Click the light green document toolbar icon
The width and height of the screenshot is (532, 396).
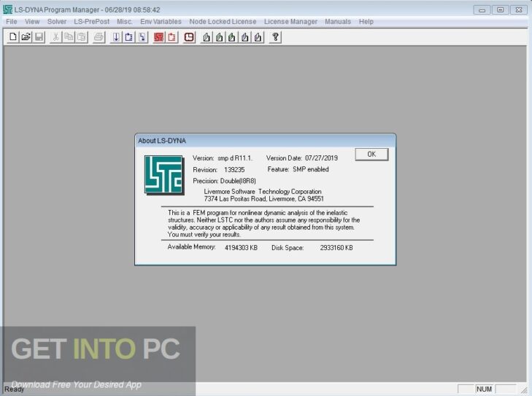219,37
